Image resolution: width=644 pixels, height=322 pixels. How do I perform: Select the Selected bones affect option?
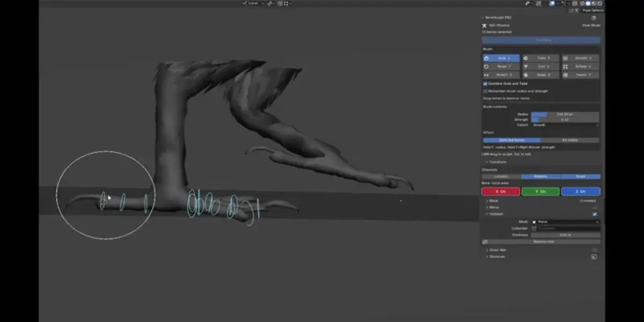511,140
